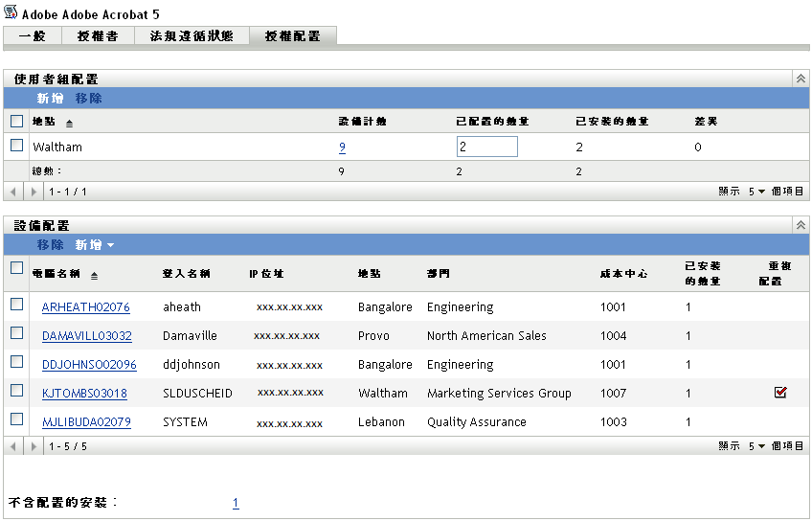Click 新增 in 使用者組配置 toolbar
The height and width of the screenshot is (521, 812).
tap(50, 98)
